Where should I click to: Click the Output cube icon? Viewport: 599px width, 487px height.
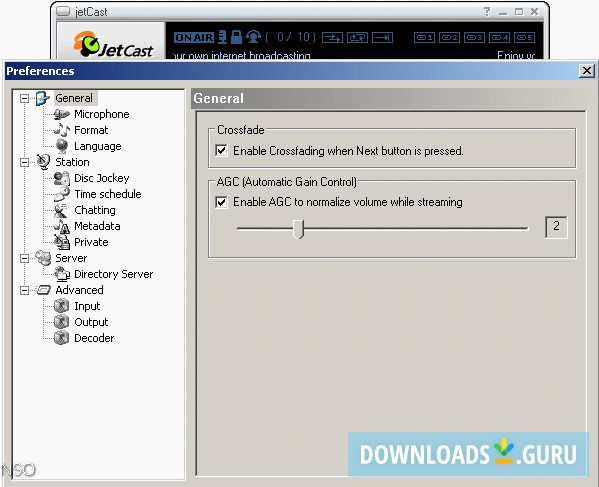[x=61, y=322]
